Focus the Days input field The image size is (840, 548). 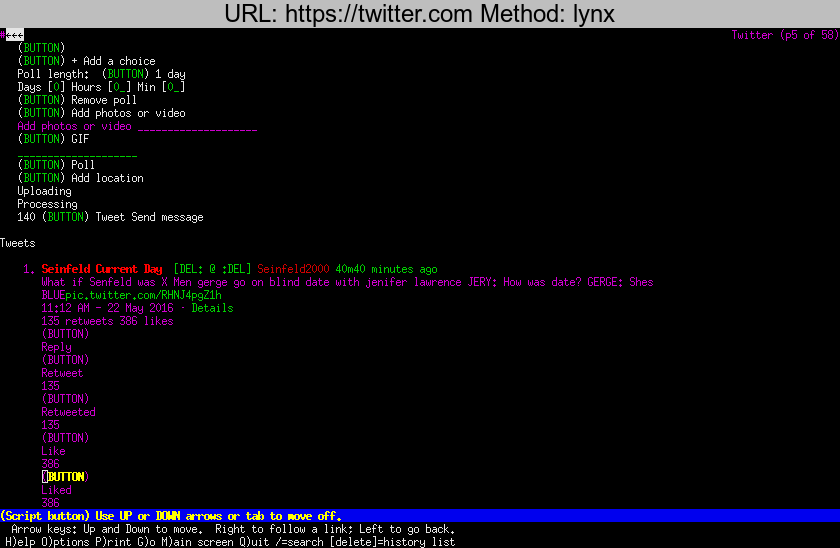click(x=56, y=87)
